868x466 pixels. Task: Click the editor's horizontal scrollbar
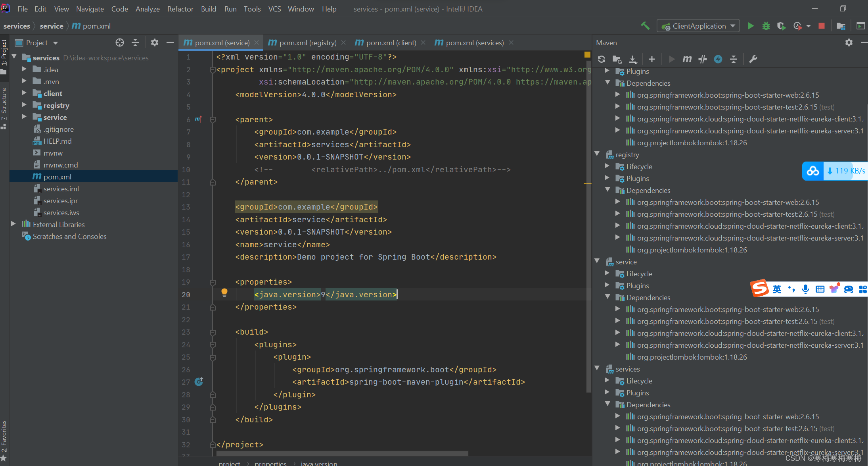click(x=342, y=453)
